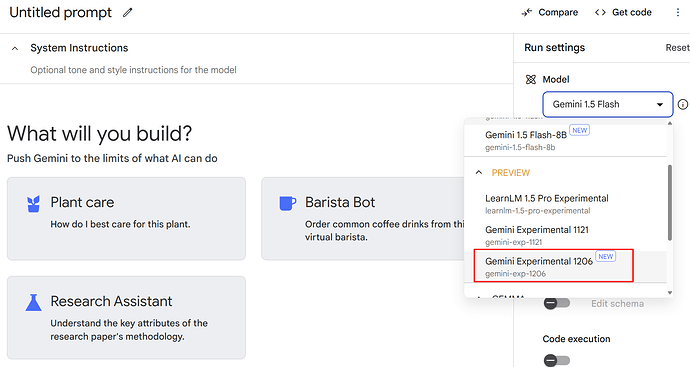Click Reset in Run settings

[678, 48]
